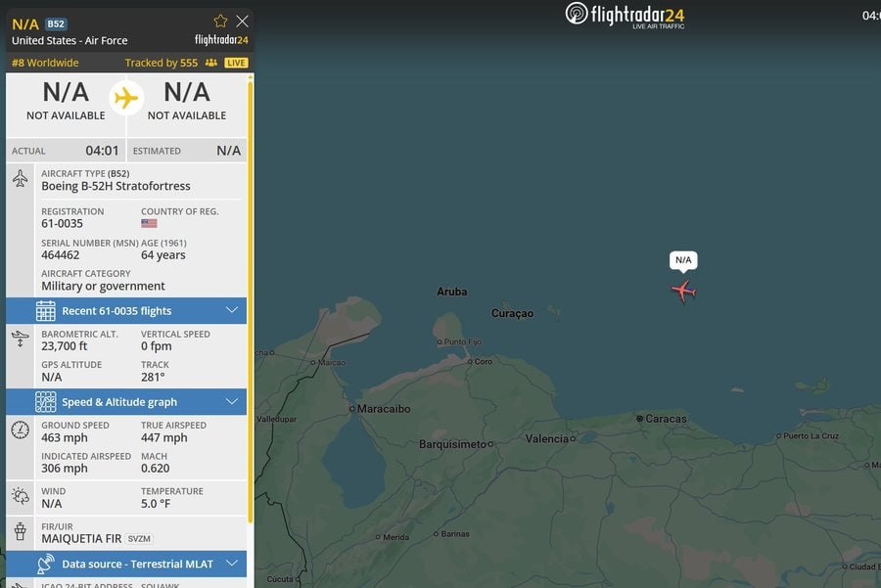Click the Tracked by 555 text

pyautogui.click(x=162, y=63)
